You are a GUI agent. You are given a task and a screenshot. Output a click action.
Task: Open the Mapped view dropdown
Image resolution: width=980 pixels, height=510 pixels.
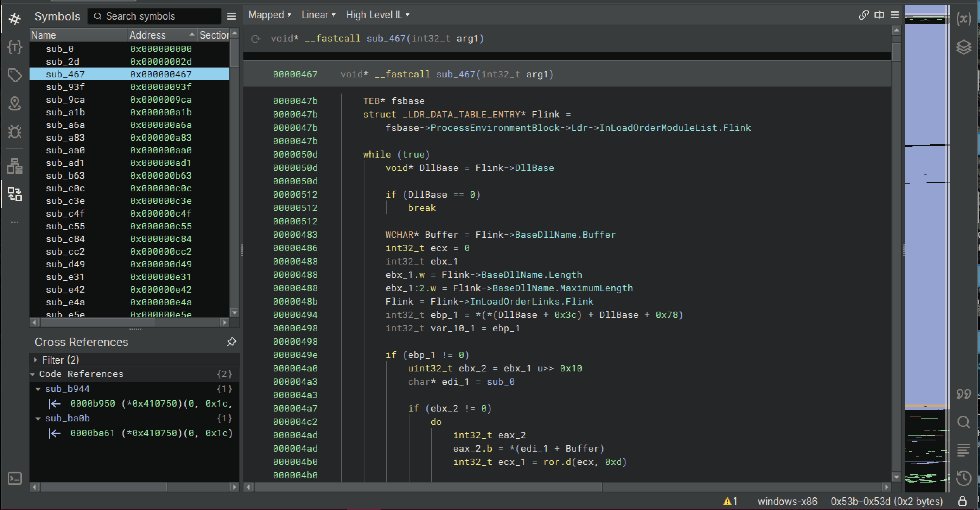[270, 15]
